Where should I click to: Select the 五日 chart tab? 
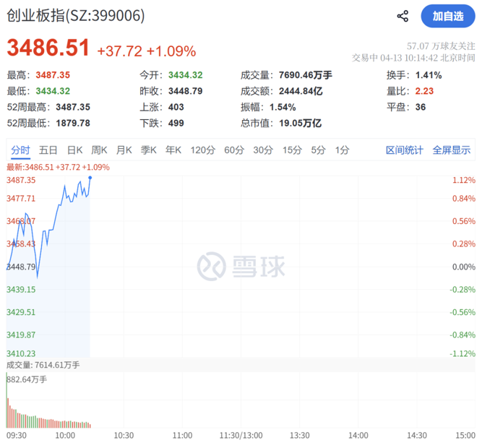pyautogui.click(x=48, y=150)
